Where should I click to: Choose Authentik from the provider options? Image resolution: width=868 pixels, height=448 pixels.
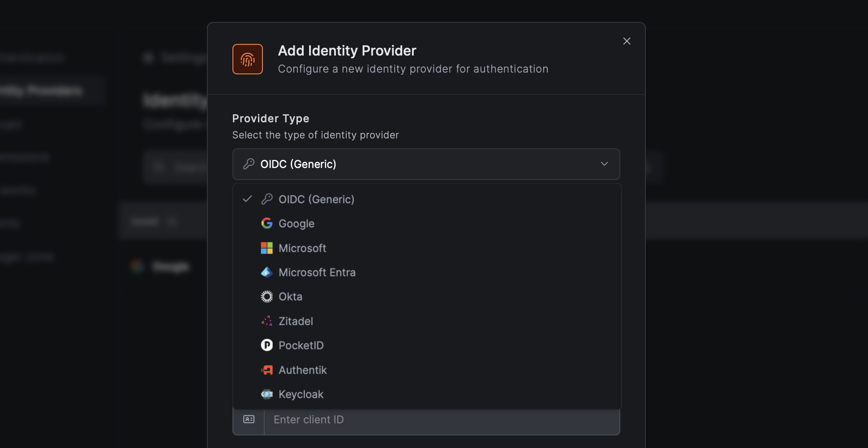click(303, 370)
